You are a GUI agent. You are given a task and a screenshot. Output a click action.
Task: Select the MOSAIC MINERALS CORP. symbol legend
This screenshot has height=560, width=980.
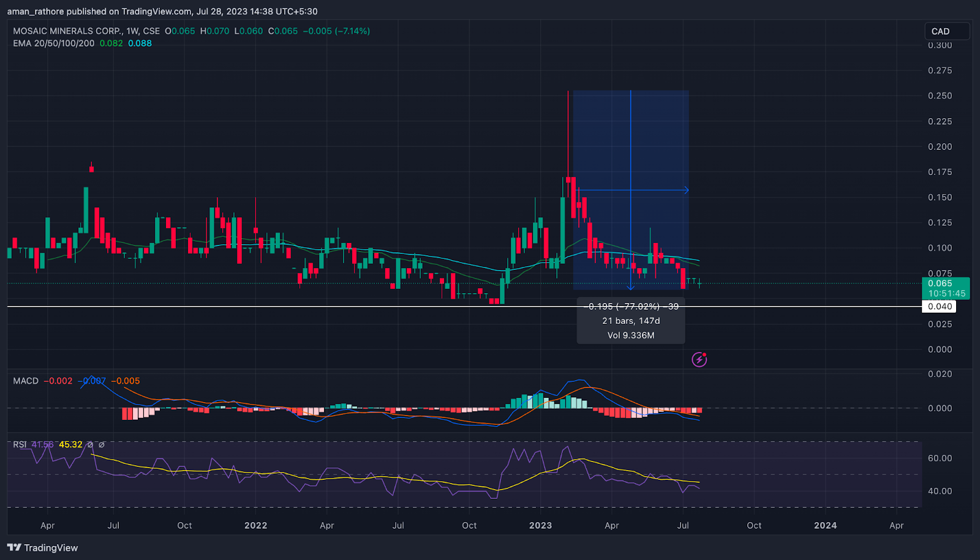(86, 31)
